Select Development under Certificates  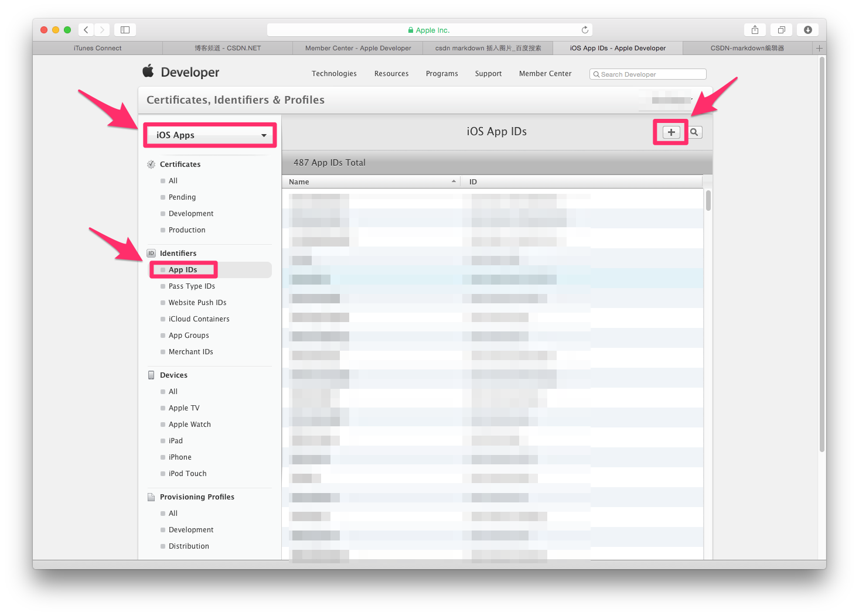click(x=191, y=214)
